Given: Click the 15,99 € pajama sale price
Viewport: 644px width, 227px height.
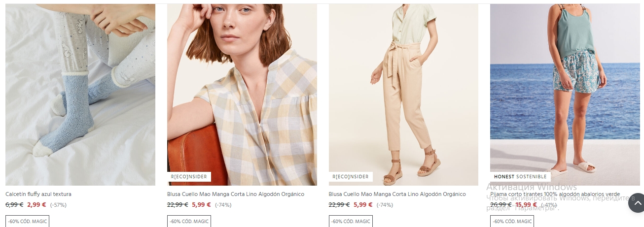Looking at the screenshot, I should (x=526, y=205).
